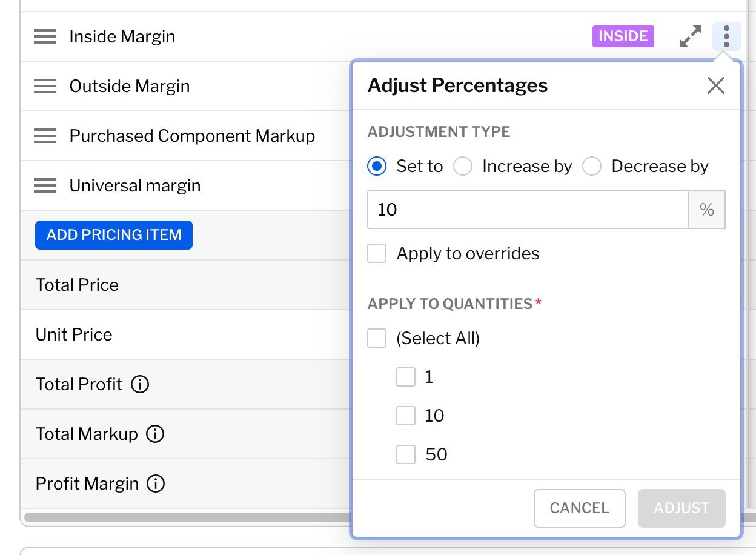Close the Adjust Percentages popup
Viewport: 756px width, 555px height.
(716, 85)
